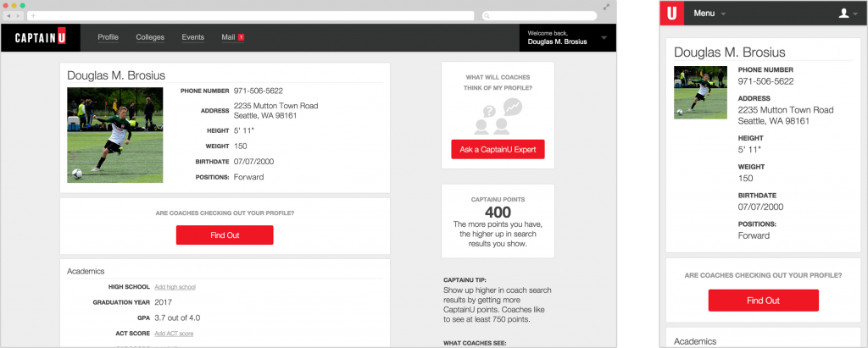
Task: Open the mobile Menu dropdown
Action: pyautogui.click(x=709, y=14)
